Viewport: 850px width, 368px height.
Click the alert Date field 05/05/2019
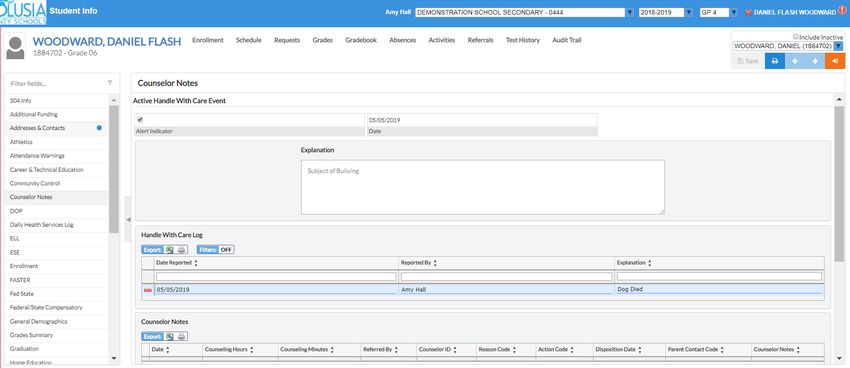(x=482, y=120)
